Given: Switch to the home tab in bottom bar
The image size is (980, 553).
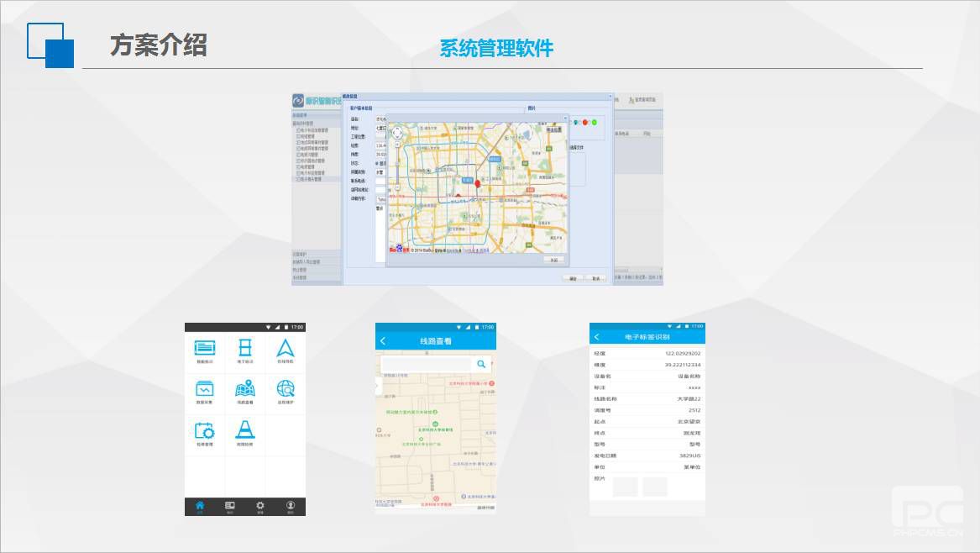Looking at the screenshot, I should pos(200,506).
